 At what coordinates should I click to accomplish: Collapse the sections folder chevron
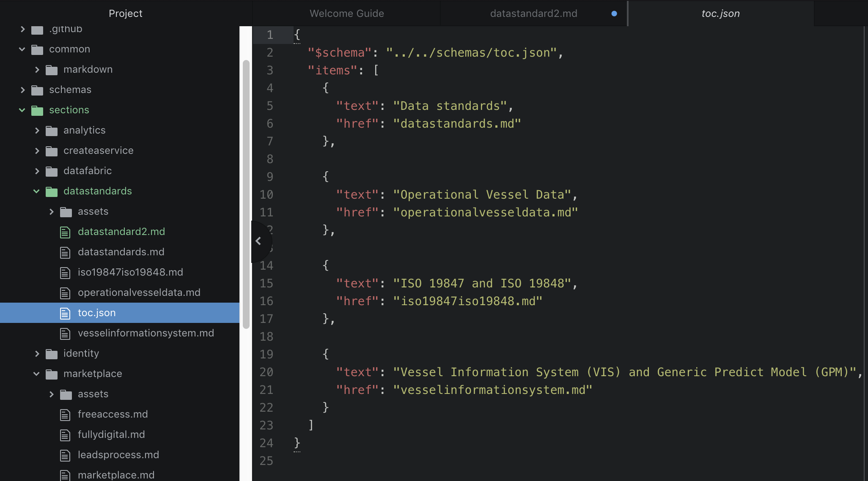pyautogui.click(x=22, y=110)
